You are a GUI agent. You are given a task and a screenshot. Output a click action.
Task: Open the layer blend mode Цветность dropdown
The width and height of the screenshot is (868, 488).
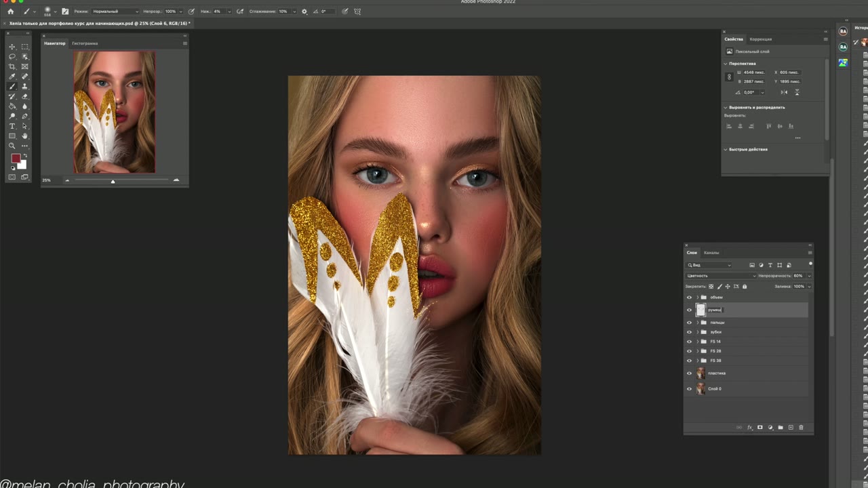point(721,276)
